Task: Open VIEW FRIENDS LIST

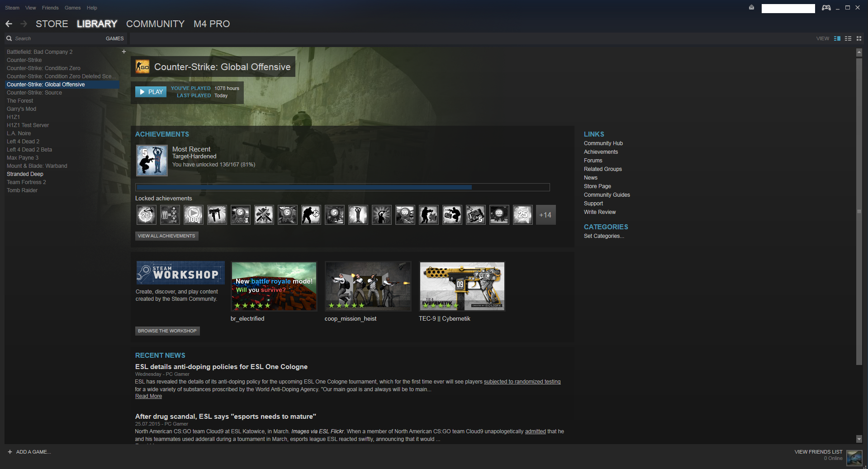Action: pyautogui.click(x=818, y=452)
